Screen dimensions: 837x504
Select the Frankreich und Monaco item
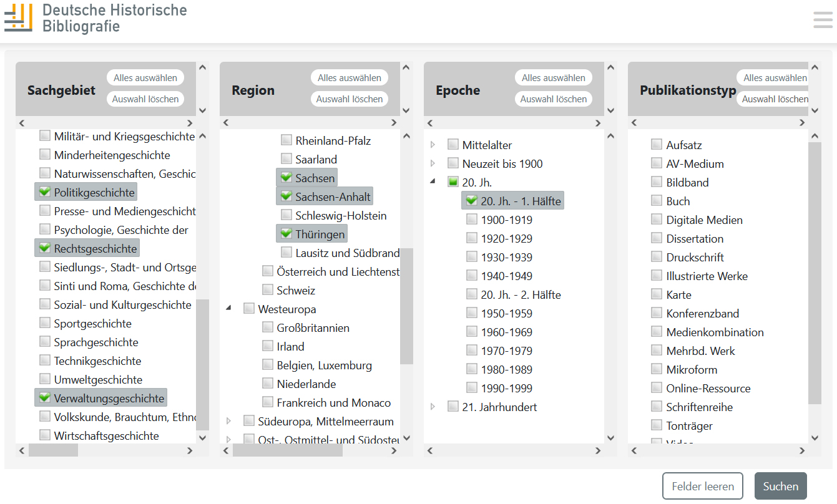coord(333,402)
